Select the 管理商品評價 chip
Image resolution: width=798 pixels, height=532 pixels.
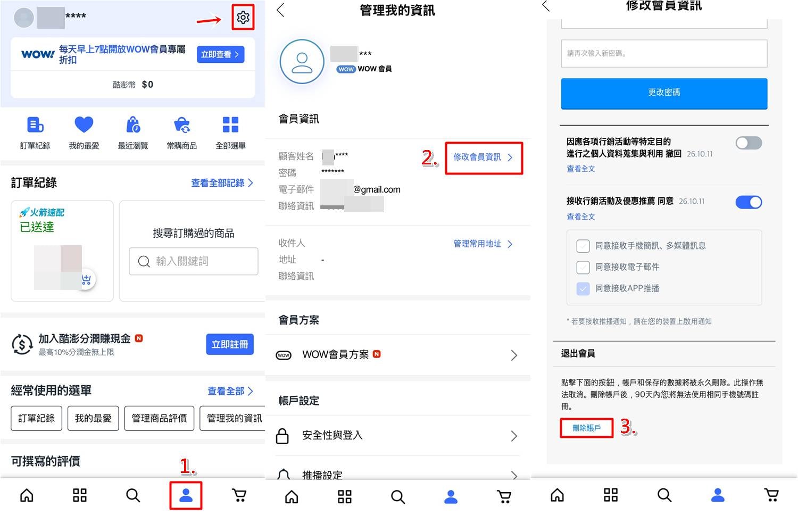pyautogui.click(x=159, y=418)
